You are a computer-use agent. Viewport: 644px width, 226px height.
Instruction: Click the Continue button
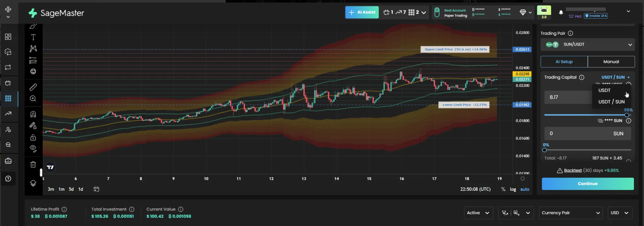tap(588, 184)
